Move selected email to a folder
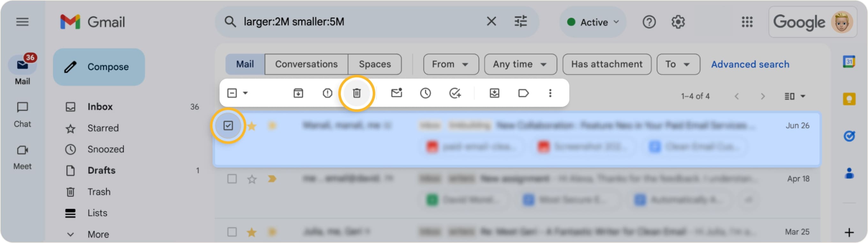 (495, 93)
